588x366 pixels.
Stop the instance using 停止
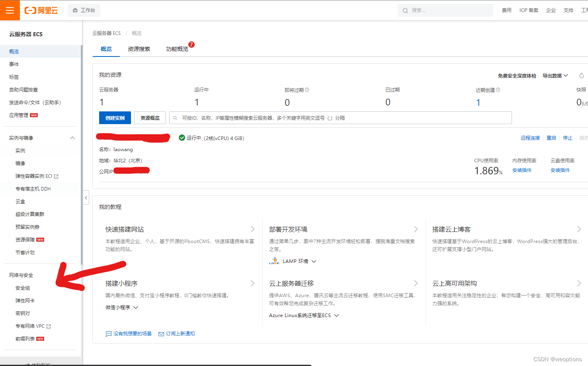coord(568,138)
